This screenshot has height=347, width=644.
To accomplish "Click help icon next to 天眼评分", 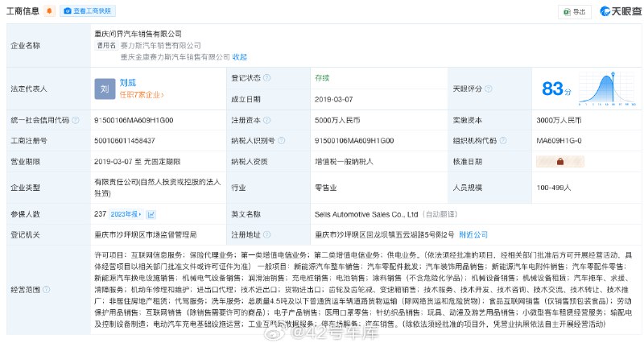I will pos(489,89).
